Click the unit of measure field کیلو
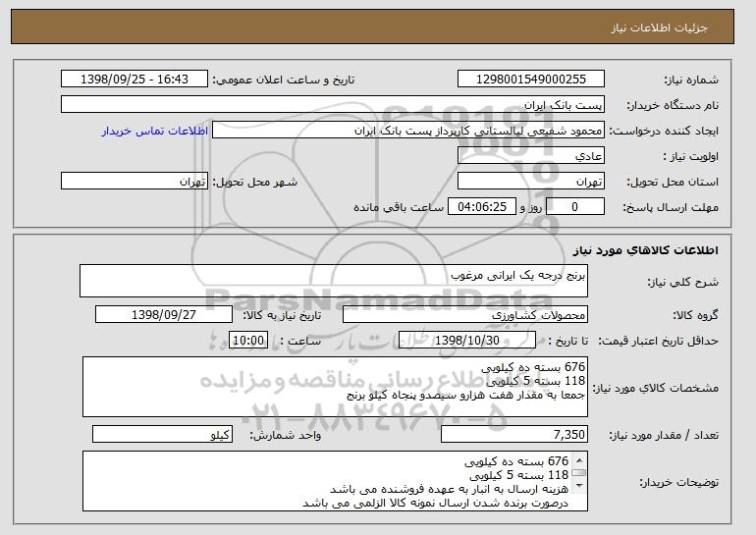 click(x=162, y=434)
